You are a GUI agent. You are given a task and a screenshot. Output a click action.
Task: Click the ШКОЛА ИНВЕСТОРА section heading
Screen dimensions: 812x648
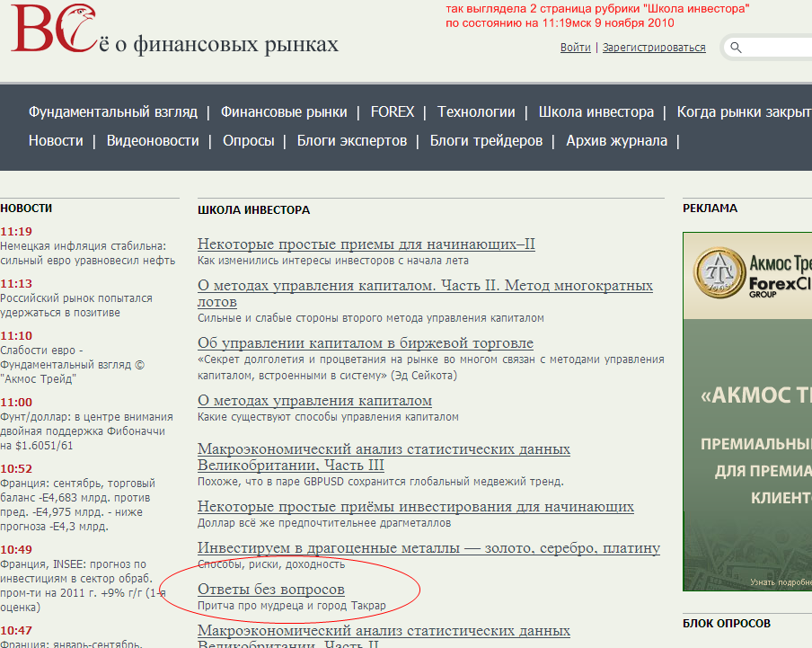coord(253,209)
